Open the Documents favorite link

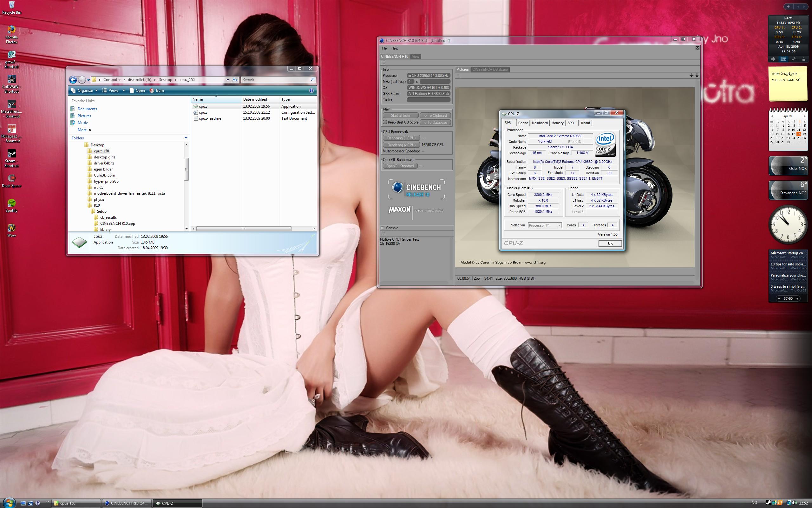coord(87,109)
